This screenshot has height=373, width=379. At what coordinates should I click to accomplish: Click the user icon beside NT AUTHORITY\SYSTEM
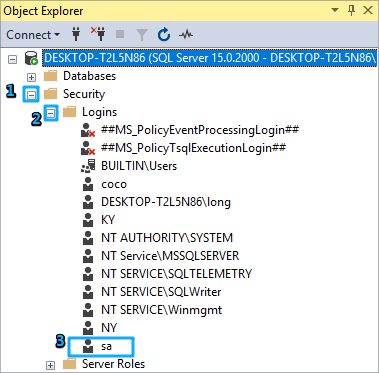(x=88, y=238)
